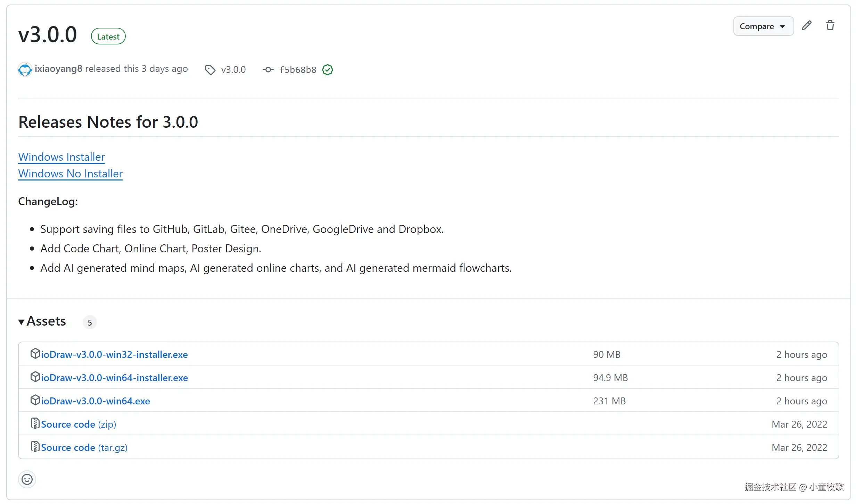Click the trash delete release icon
Screen dimensions: 856x504
830,26
